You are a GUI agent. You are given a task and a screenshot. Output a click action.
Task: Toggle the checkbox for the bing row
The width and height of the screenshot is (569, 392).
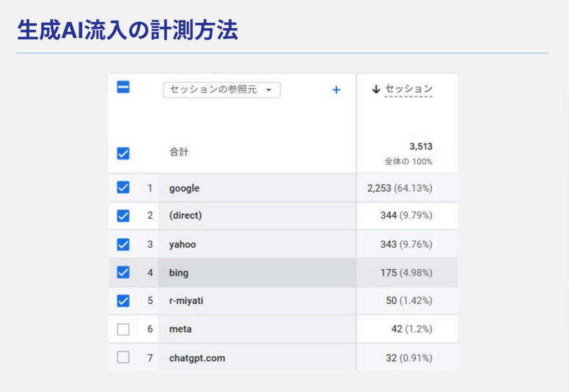[123, 273]
